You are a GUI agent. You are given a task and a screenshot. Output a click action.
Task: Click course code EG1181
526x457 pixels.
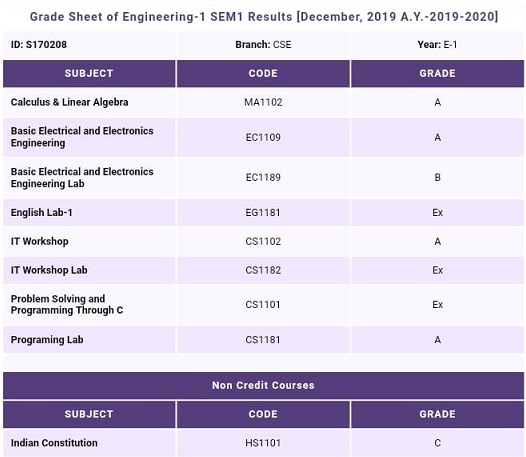tap(263, 212)
